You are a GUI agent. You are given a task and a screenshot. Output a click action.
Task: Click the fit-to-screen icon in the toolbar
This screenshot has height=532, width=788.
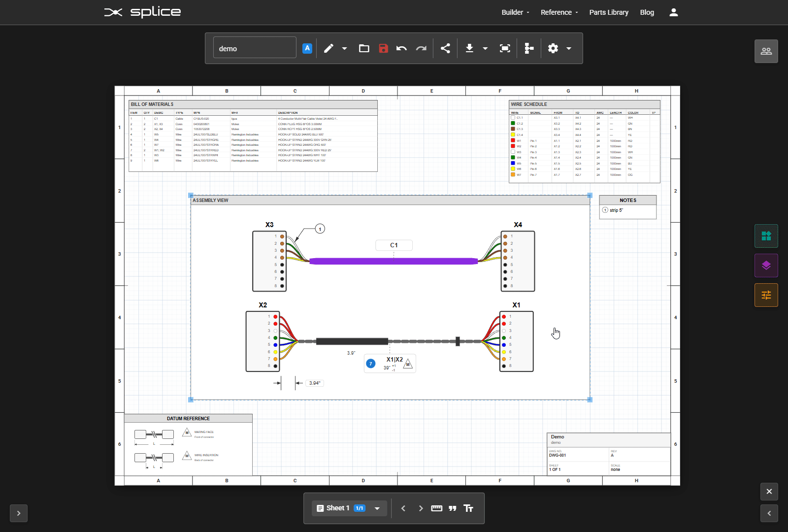(x=504, y=48)
